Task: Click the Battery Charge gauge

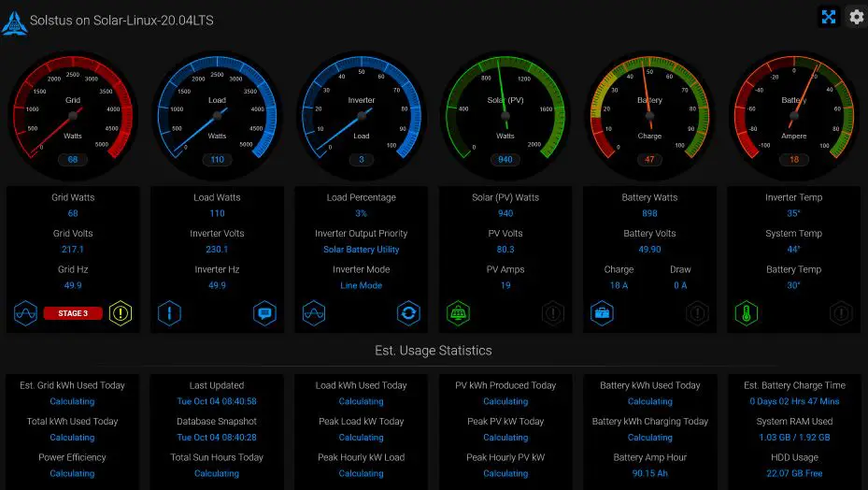Action: point(650,115)
